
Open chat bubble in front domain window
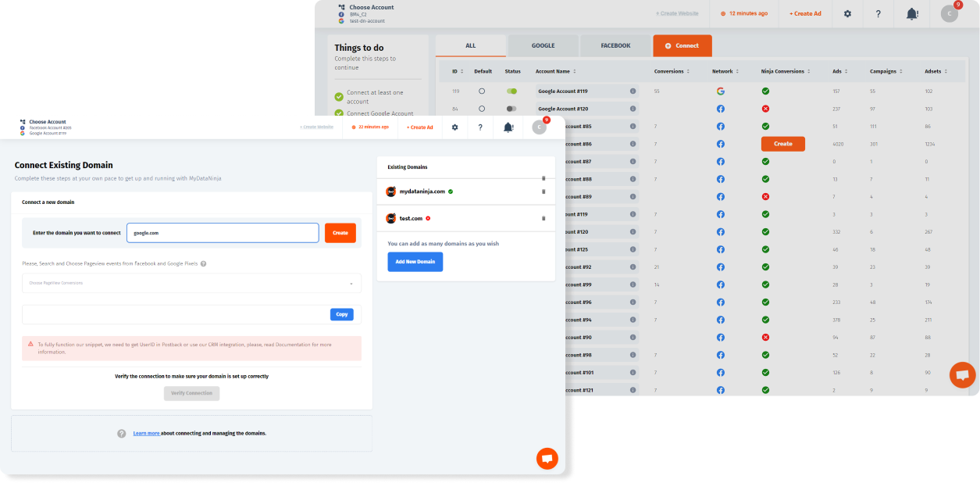coord(547,459)
